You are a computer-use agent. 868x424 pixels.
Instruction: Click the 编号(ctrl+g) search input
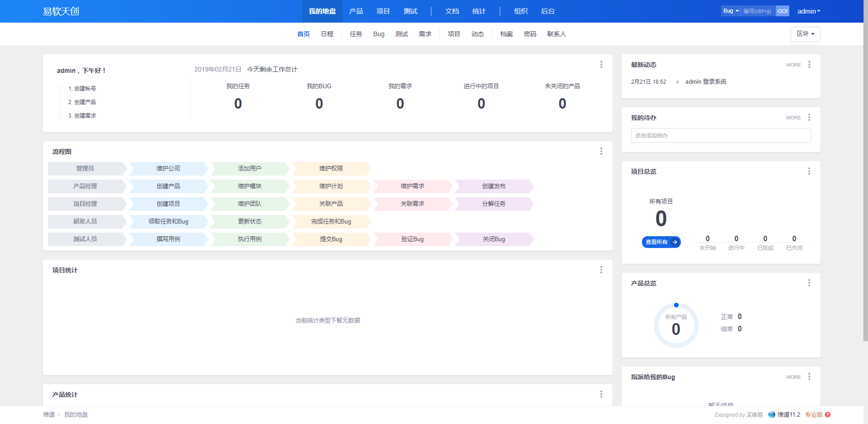(x=758, y=11)
